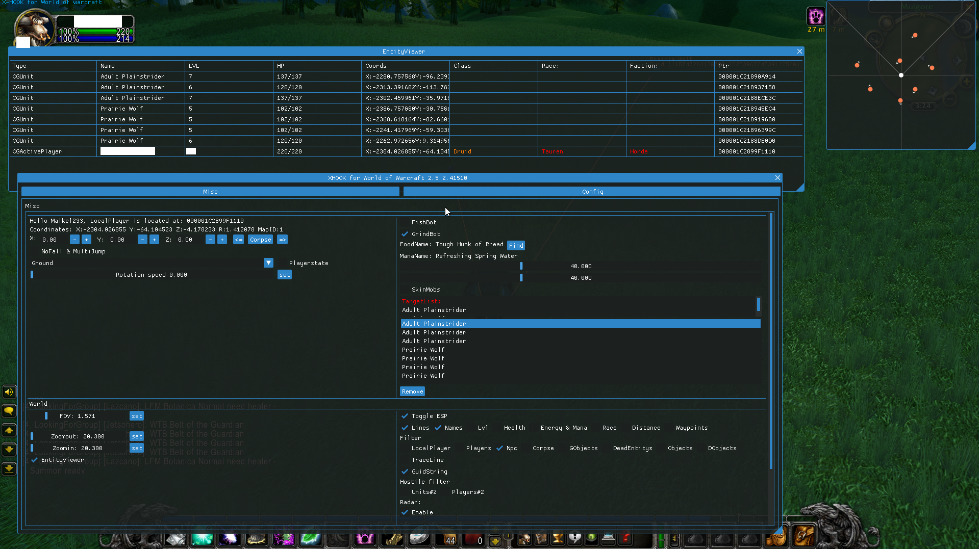Click the chat speaker volume icon

[x=9, y=392]
